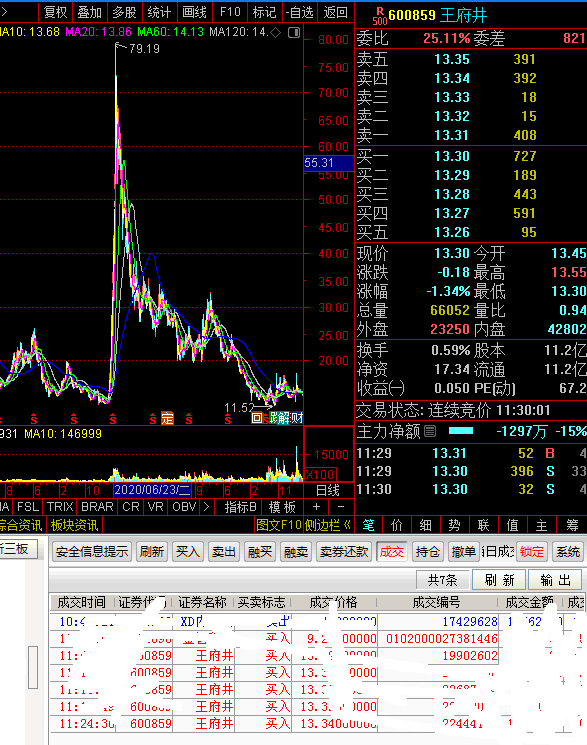Open 图文F10 info link
587x745 pixels.
(279, 525)
